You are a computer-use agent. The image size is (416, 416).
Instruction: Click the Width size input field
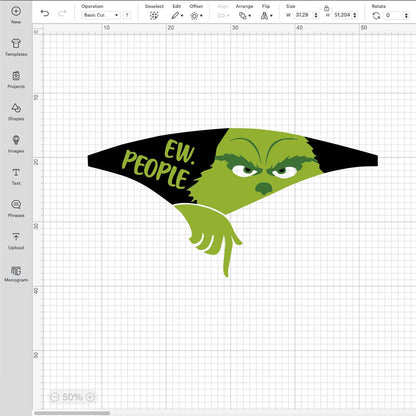[302, 15]
